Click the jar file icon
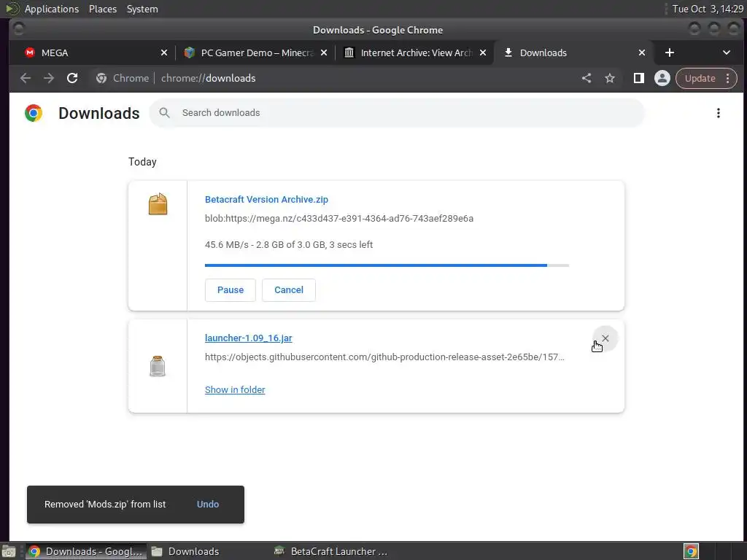Image resolution: width=747 pixels, height=560 pixels. click(x=158, y=366)
